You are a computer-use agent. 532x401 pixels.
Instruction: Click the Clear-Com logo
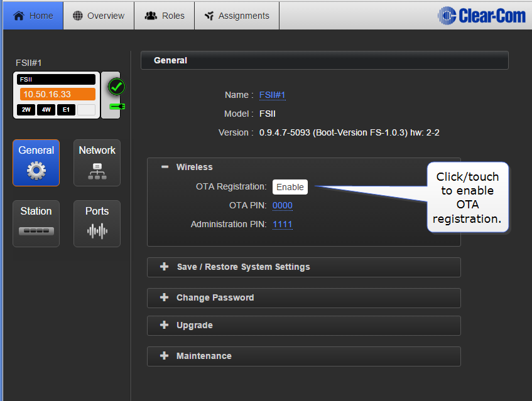point(482,15)
